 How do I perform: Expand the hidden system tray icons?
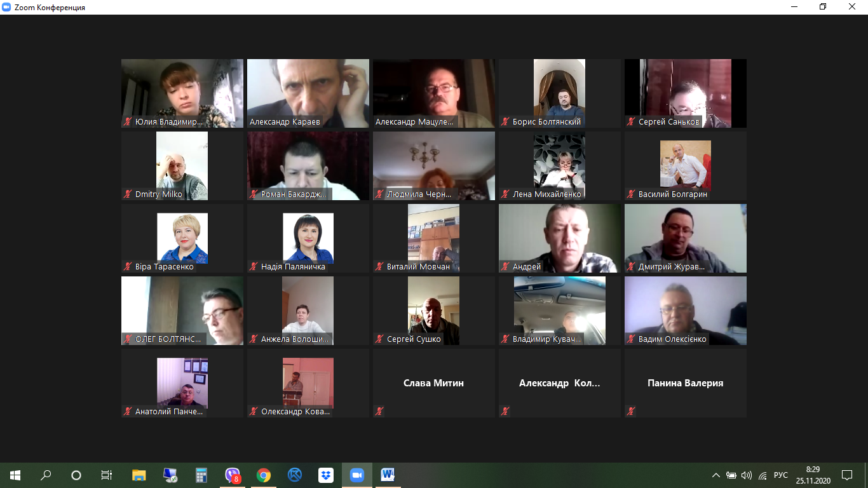716,475
